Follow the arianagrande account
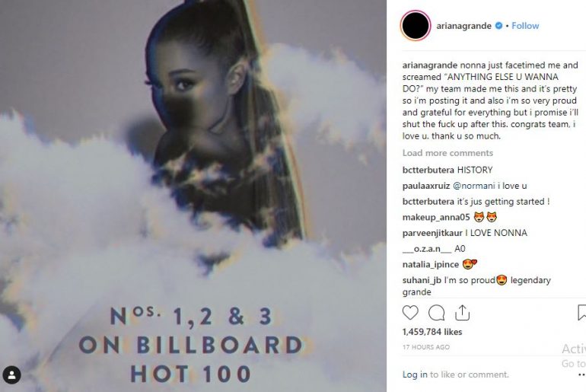Image resolution: width=586 pixels, height=392 pixels. [x=525, y=26]
